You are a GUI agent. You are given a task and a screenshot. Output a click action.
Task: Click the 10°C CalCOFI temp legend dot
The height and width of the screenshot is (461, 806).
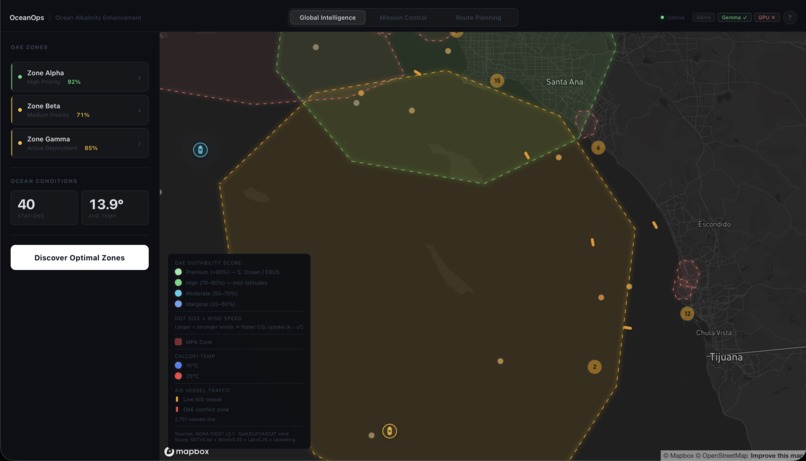(178, 365)
